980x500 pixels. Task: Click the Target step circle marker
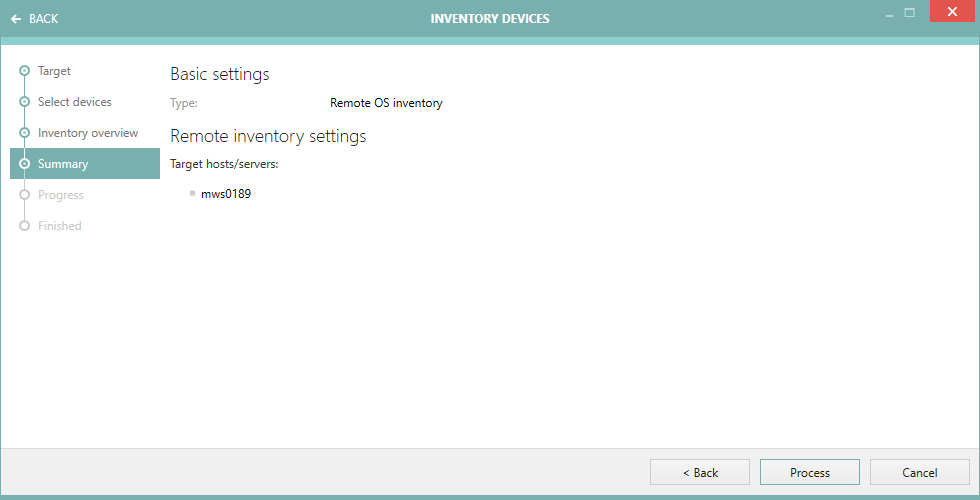coord(24,71)
